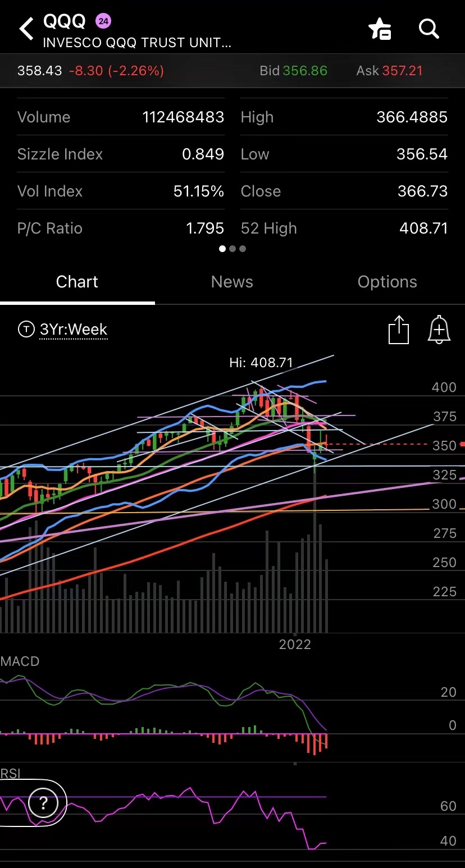Viewport: 465px width, 868px height.
Task: Tap the page indicator dots
Action: [233, 249]
